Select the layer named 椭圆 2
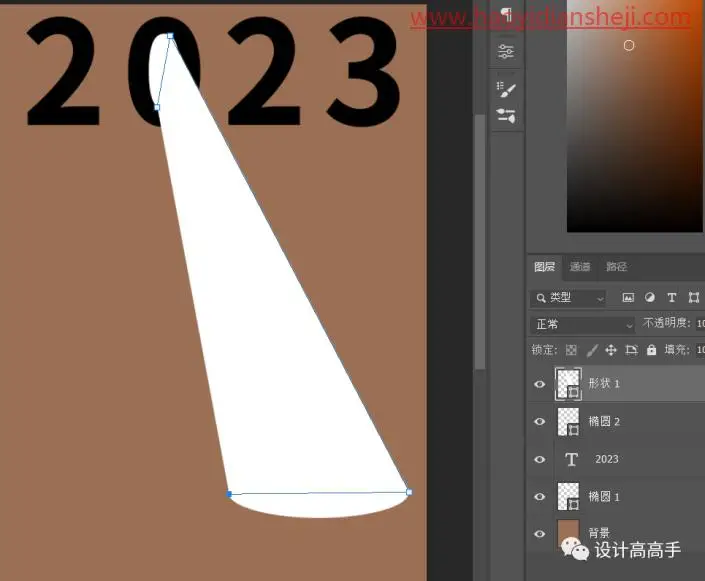Image resolution: width=705 pixels, height=581 pixels. point(604,421)
